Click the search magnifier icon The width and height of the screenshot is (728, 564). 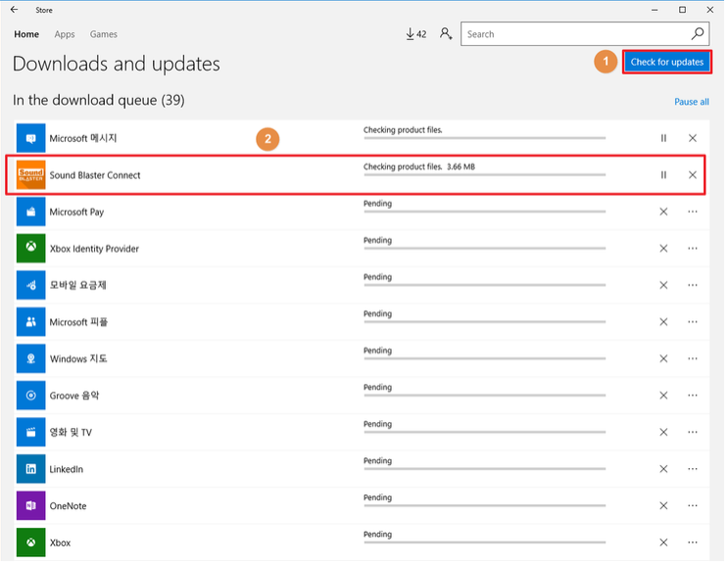[x=698, y=33]
